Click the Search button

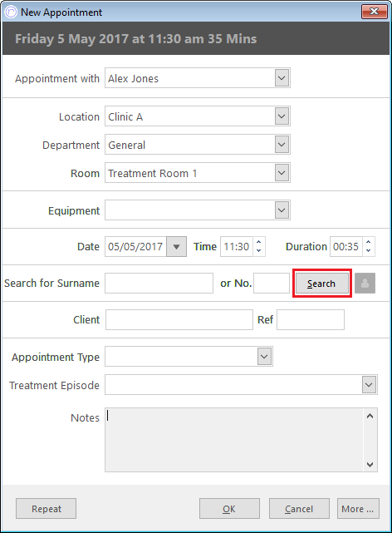(321, 284)
